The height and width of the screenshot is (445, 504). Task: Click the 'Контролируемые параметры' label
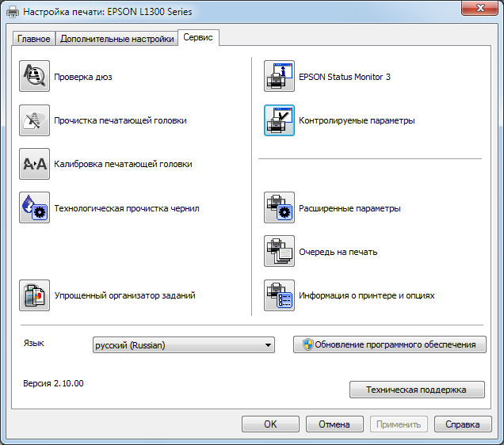pyautogui.click(x=357, y=120)
